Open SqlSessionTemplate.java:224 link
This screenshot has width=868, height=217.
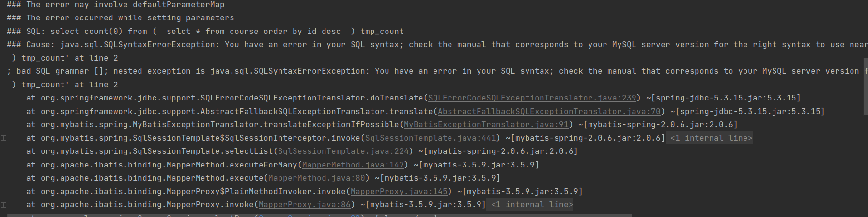tap(343, 151)
